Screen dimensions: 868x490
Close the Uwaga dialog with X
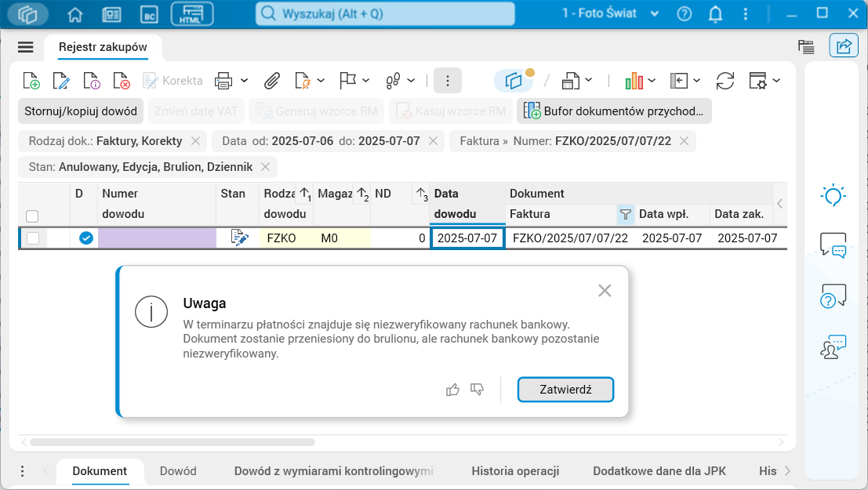click(605, 291)
